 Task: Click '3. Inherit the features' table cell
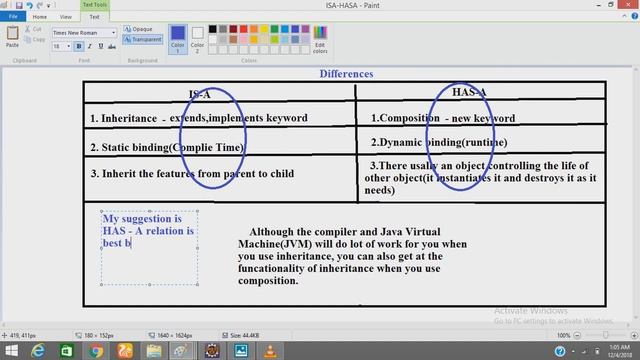pos(192,173)
